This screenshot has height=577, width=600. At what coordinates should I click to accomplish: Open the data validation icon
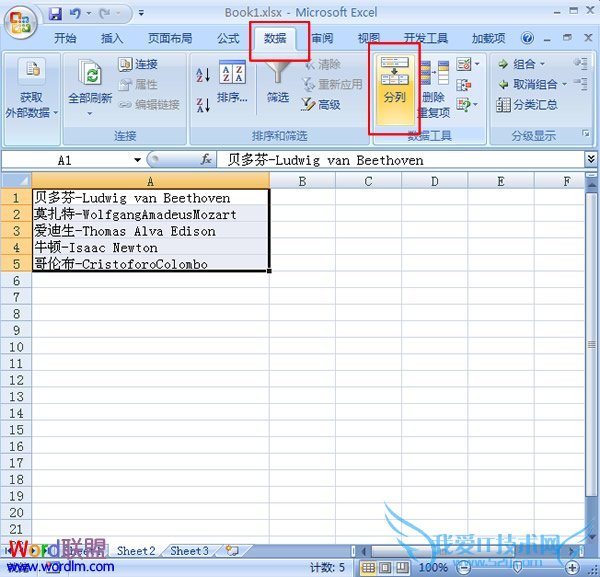[464, 64]
